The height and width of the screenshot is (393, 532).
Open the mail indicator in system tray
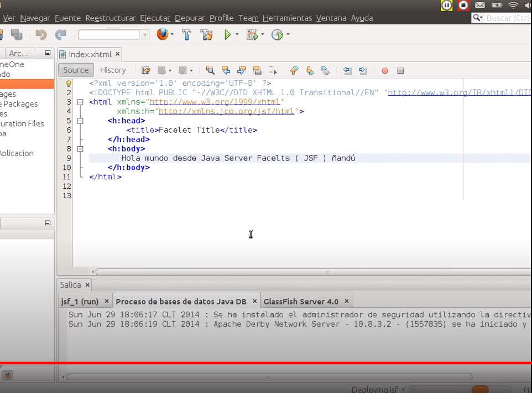point(480,5)
